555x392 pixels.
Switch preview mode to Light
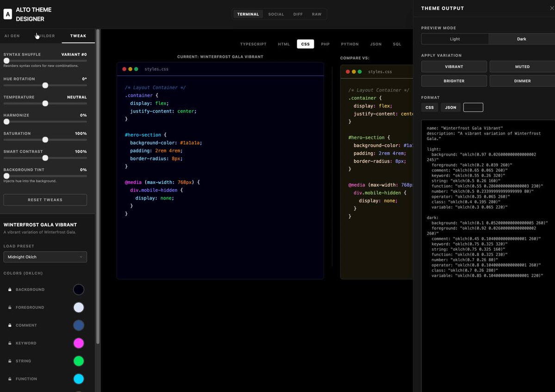(455, 39)
